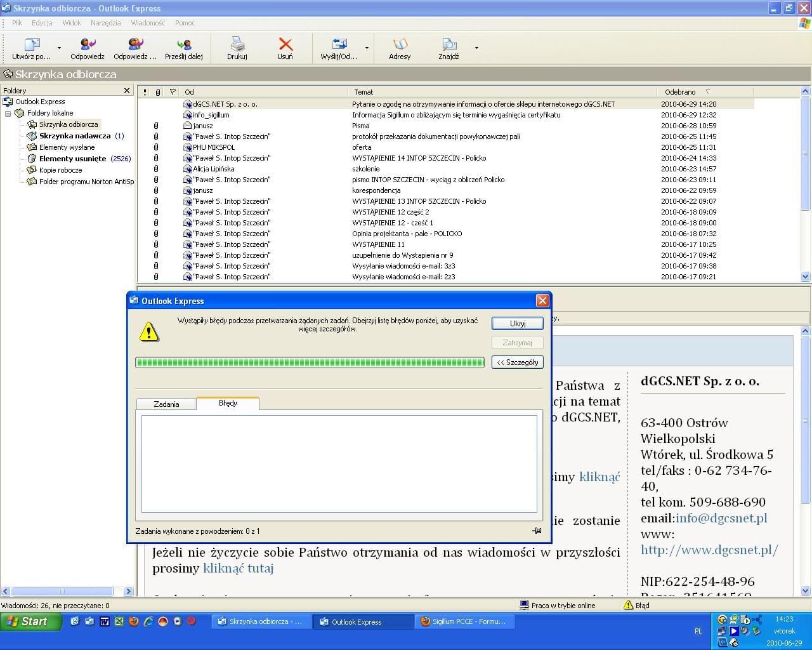Click the Znajdź search icon

[449, 44]
